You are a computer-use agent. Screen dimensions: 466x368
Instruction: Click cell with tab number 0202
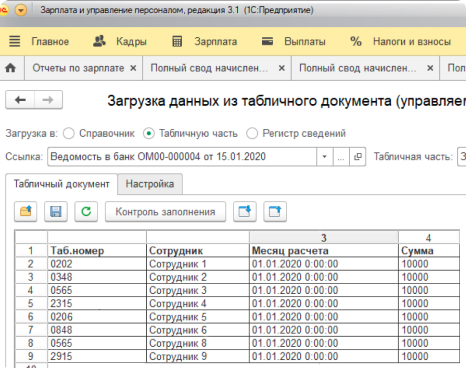(97, 264)
